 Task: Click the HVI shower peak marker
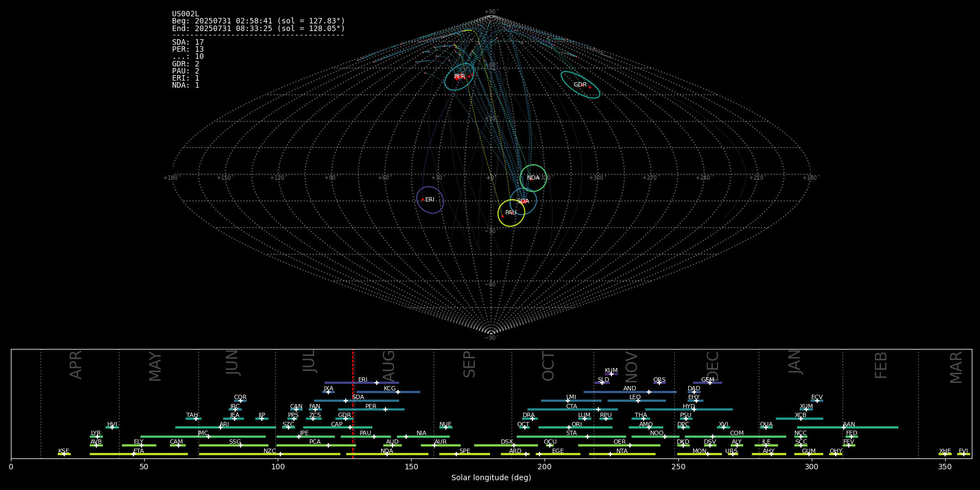tap(112, 427)
